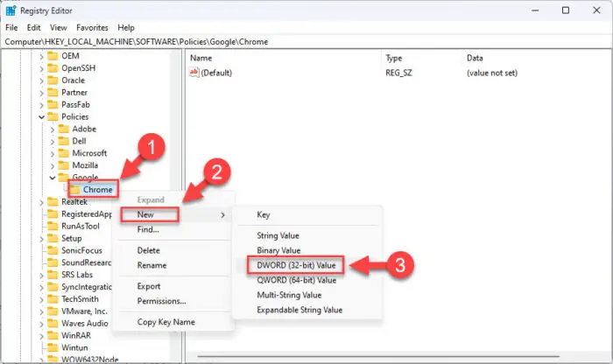The image size is (613, 364).
Task: Click the Mozilla folder icon
Action: tap(63, 164)
